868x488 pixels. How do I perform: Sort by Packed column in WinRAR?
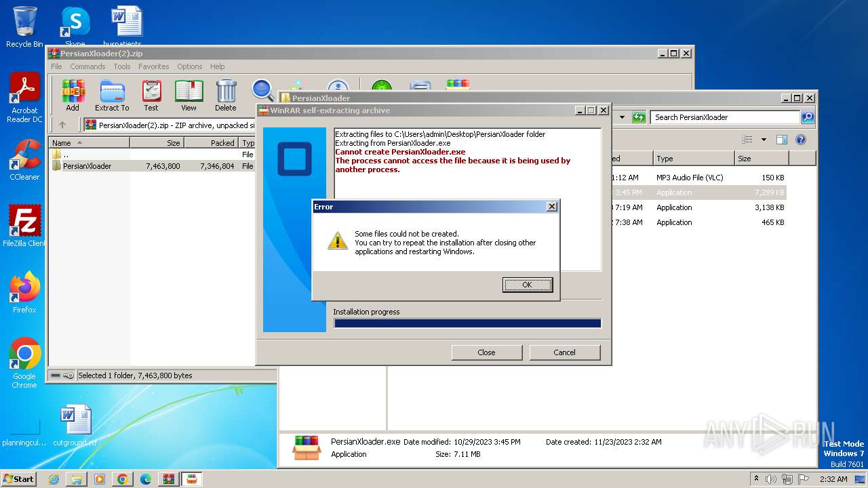point(211,143)
